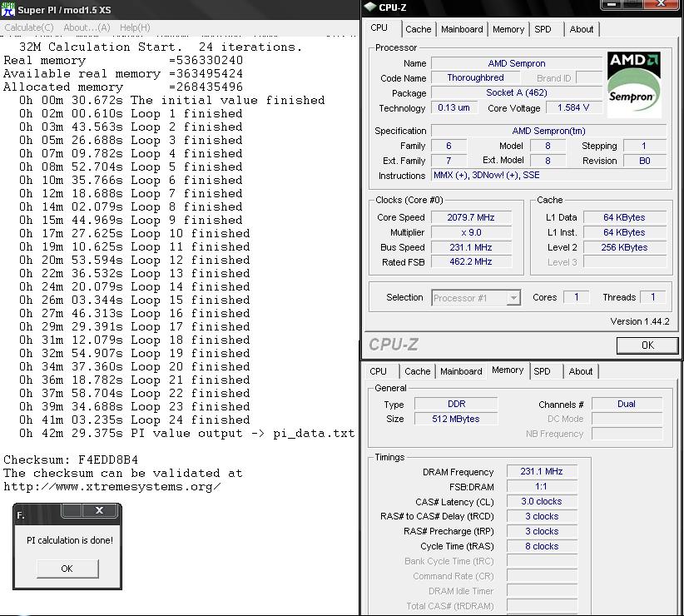Click the Package Socket A (462) field
This screenshot has height=616, width=684.
(517, 92)
